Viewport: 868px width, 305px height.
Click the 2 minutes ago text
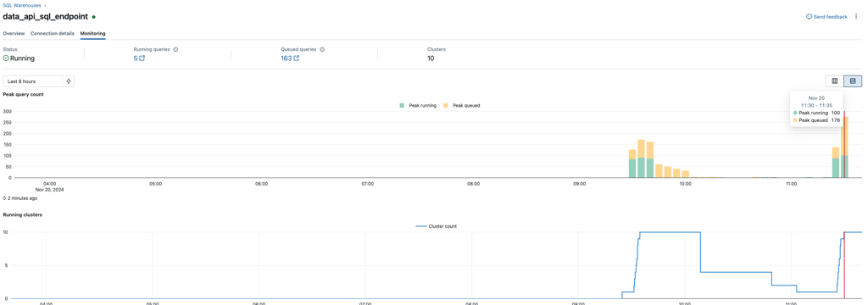(x=23, y=197)
